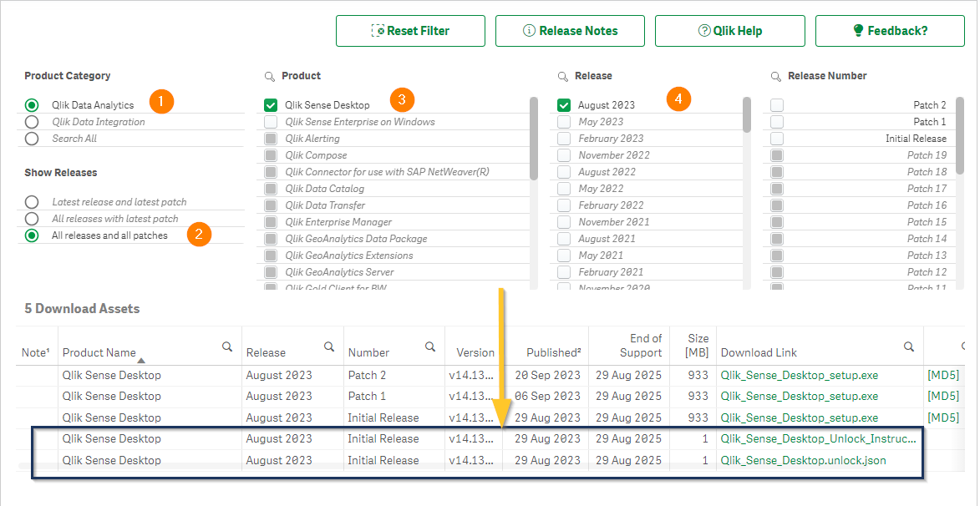Click the 06 Sep 2023 published date cell
Viewport: 980px width, 506px height.
(x=547, y=396)
